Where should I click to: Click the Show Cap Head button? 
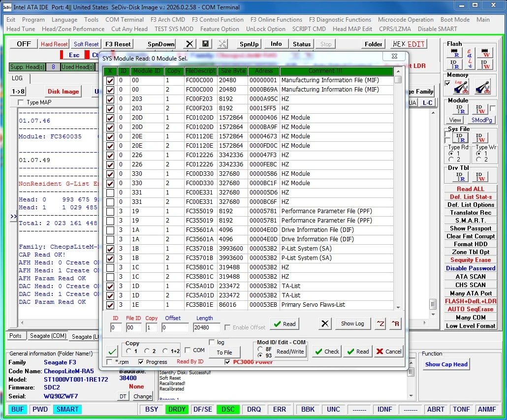[x=446, y=364]
